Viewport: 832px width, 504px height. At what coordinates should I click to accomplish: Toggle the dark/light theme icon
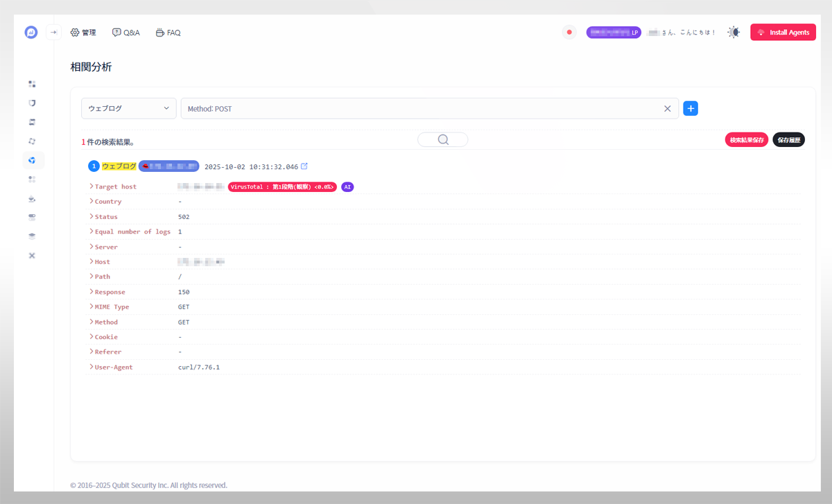[734, 33]
